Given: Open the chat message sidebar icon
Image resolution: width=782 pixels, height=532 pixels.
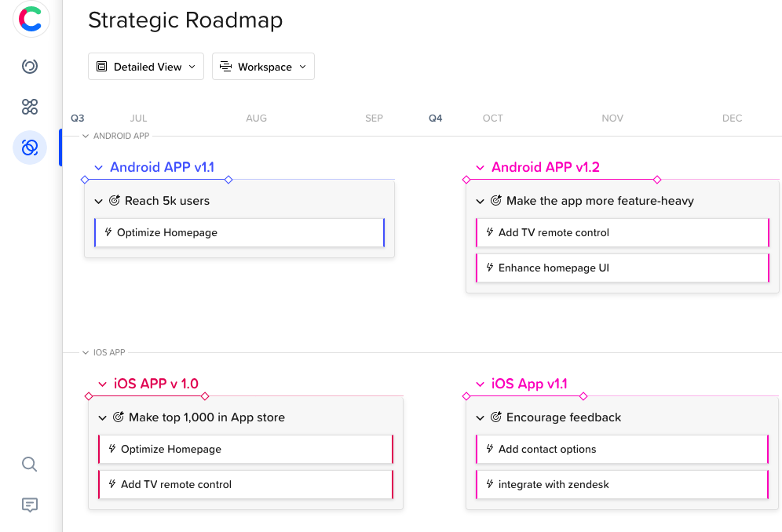Looking at the screenshot, I should point(30,505).
